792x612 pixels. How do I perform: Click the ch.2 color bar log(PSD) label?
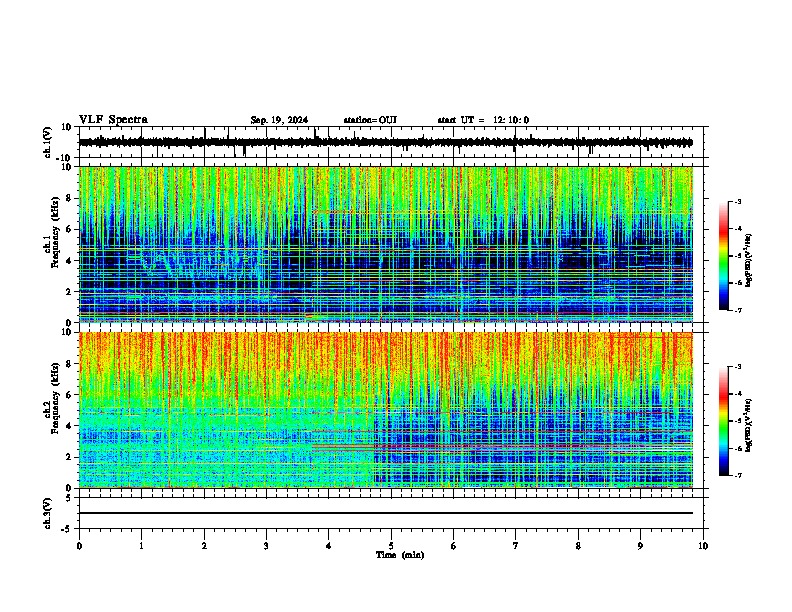[x=748, y=425]
